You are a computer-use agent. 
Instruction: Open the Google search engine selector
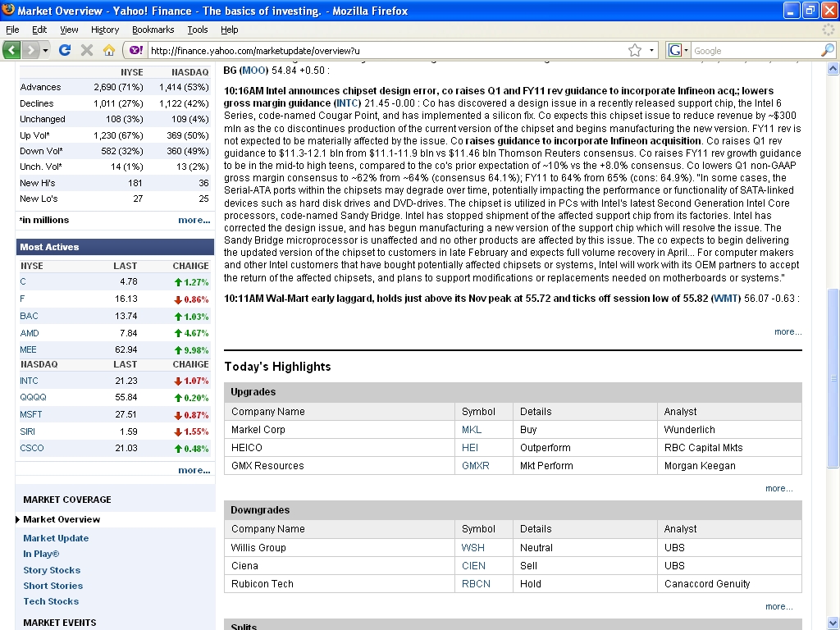coord(678,50)
